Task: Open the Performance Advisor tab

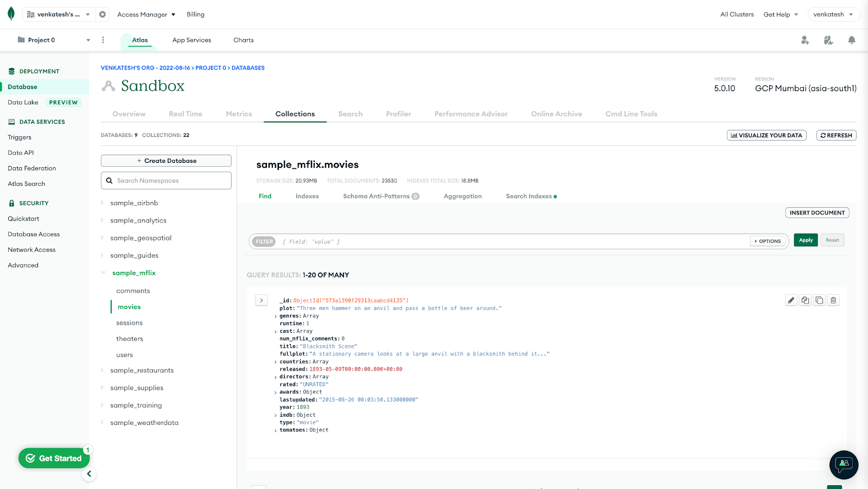Action: 470,114
